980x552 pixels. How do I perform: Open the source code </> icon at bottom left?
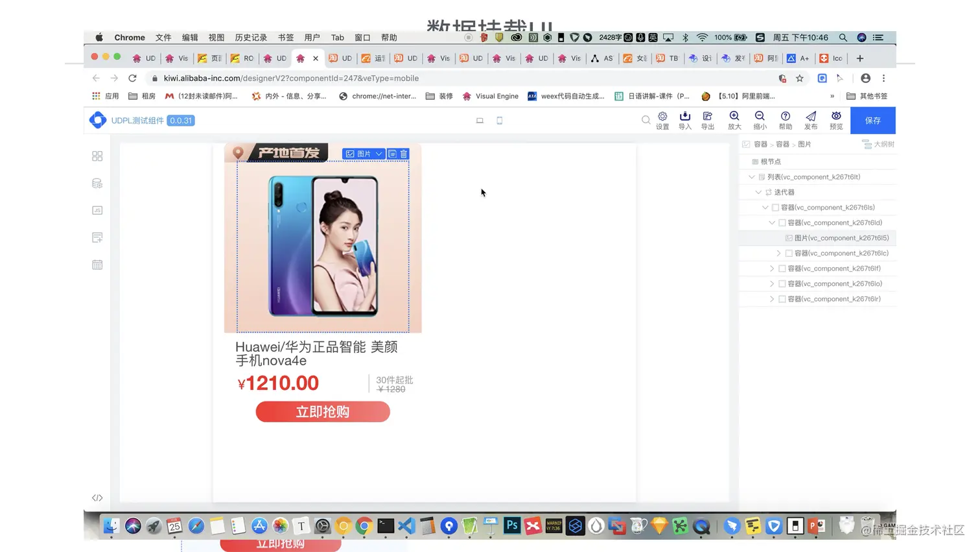point(97,498)
